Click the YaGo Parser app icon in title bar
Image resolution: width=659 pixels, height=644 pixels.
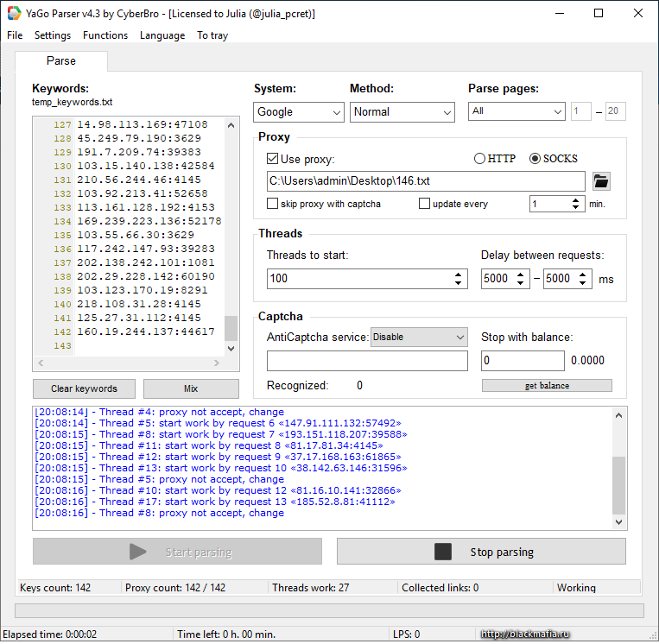[15, 13]
